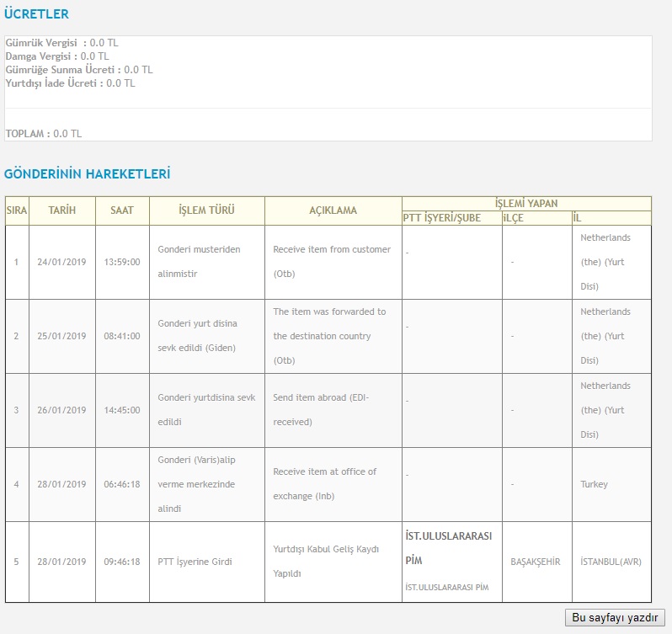Screen dimensions: 672x634
Task: Click 'The item was forwarded to the destination country' cell
Action: (333, 336)
